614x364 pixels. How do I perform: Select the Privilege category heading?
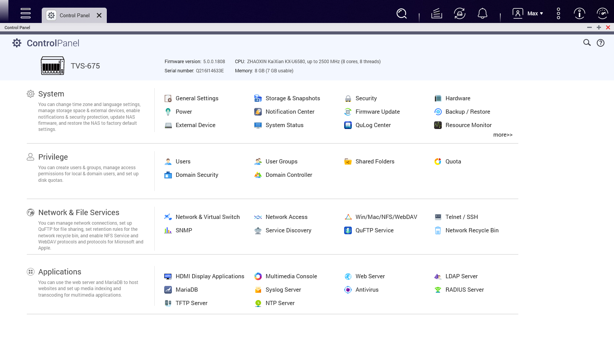[53, 157]
